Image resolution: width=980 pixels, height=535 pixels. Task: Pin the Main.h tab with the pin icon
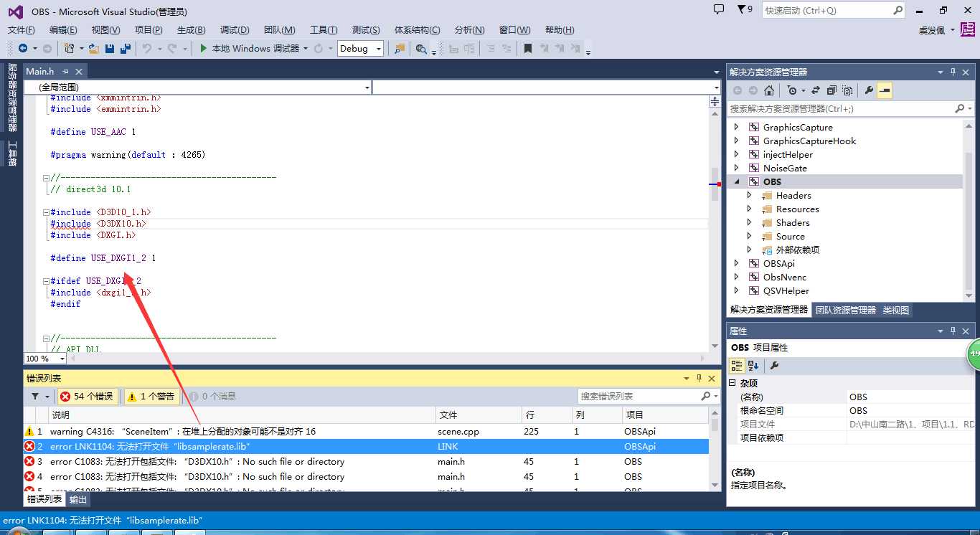click(65, 71)
